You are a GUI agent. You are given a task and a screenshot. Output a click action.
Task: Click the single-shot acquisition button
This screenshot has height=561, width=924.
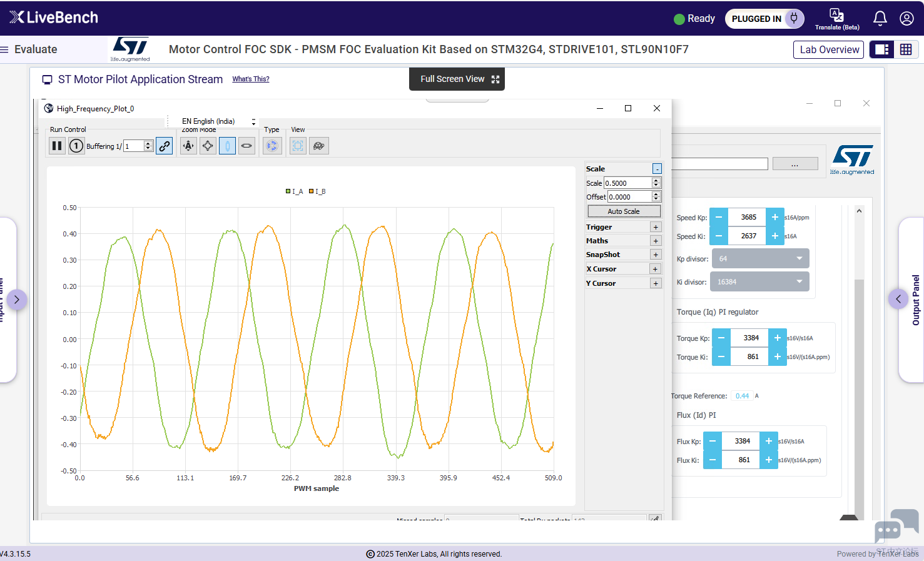(76, 146)
